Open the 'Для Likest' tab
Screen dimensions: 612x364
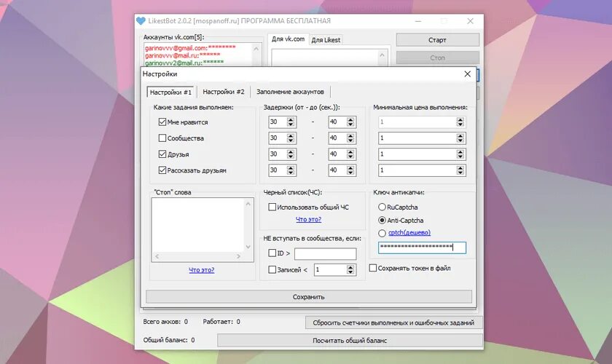(326, 40)
